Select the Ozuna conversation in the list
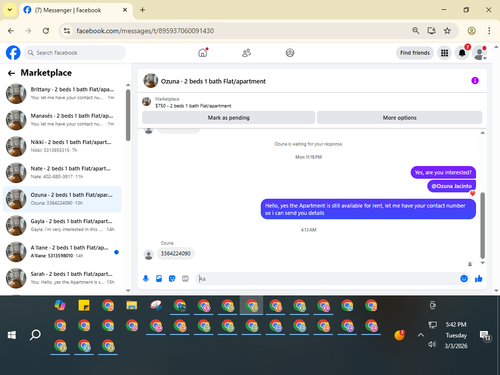500x375 pixels. pyautogui.click(x=62, y=199)
